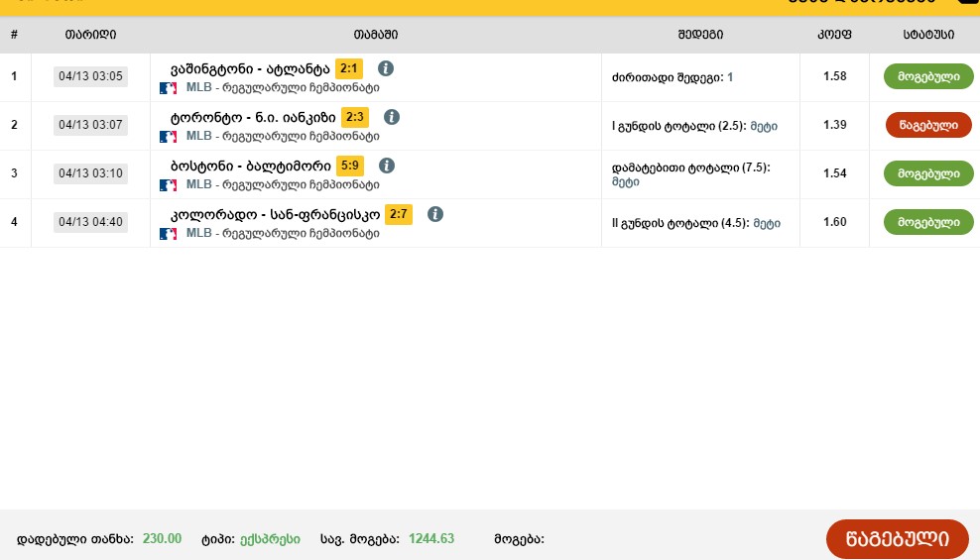Click the large წაგებული button at bottom
The height and width of the screenshot is (560, 980).
click(x=897, y=539)
